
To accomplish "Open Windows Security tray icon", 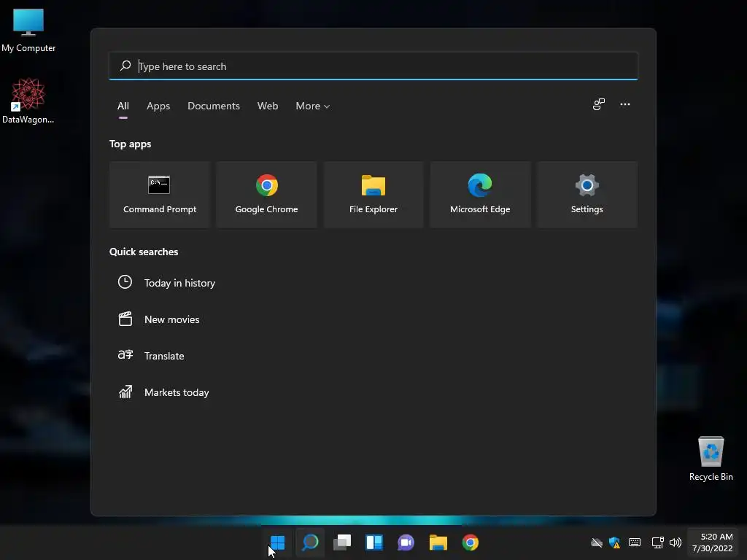I will click(x=614, y=542).
